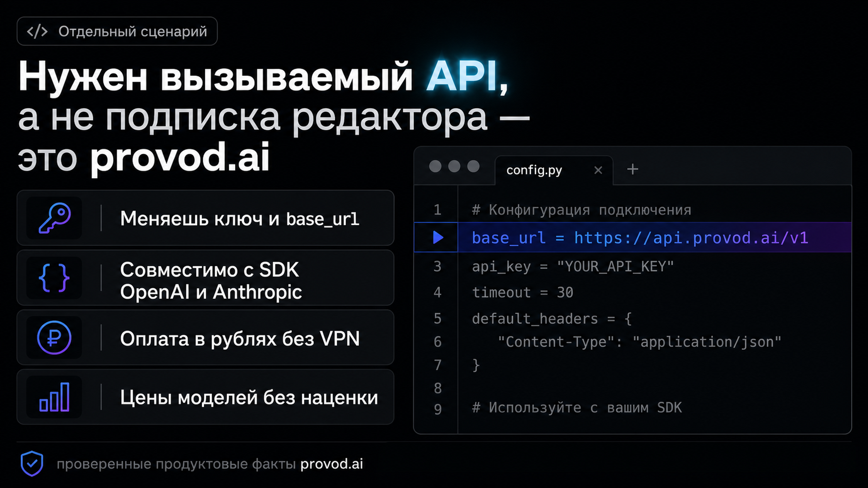The image size is (868, 488).
Task: Click line number 4 in the gutter
Action: pyautogui.click(x=437, y=292)
